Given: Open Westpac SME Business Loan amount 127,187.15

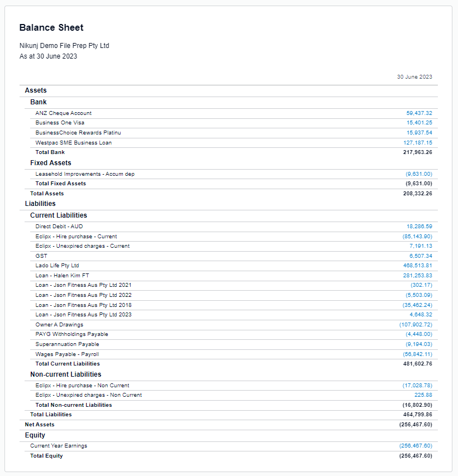Looking at the screenshot, I should 418,143.
